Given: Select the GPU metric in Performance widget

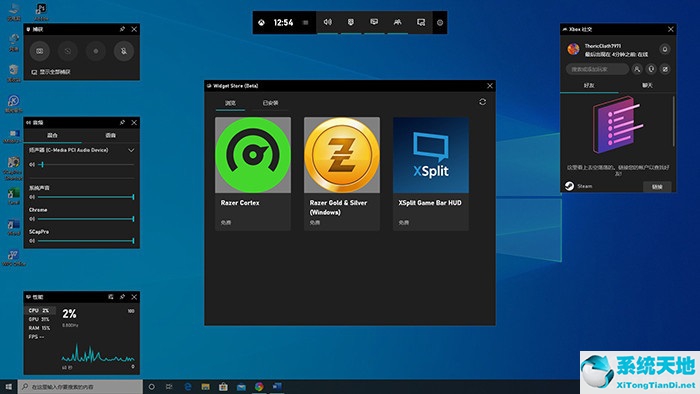Looking at the screenshot, I should 39,319.
